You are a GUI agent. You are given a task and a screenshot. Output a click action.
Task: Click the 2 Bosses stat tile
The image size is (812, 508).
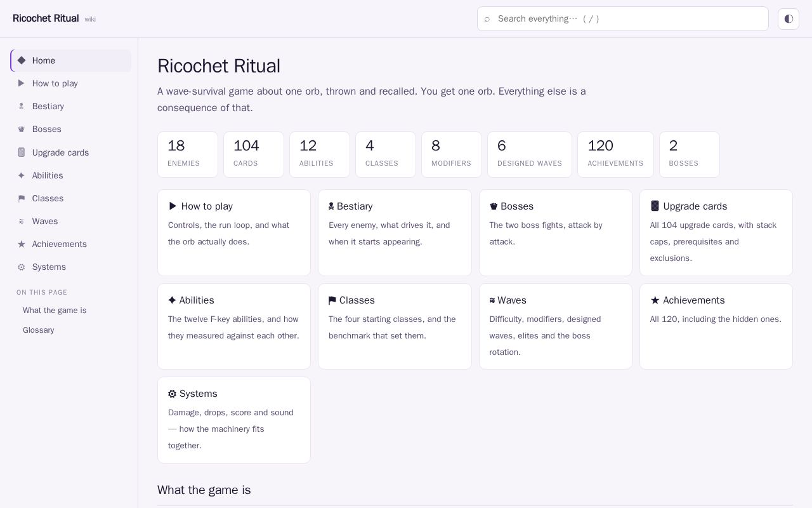[x=690, y=154]
